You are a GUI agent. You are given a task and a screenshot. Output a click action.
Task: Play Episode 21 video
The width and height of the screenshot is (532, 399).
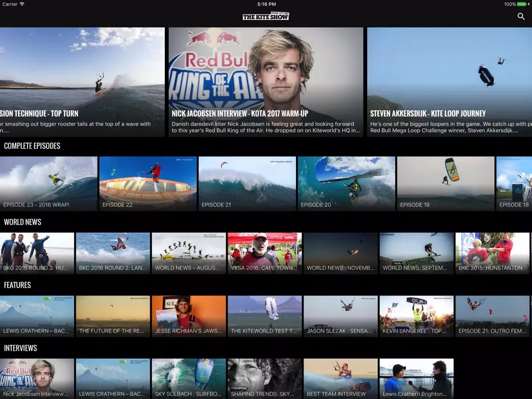click(x=247, y=184)
